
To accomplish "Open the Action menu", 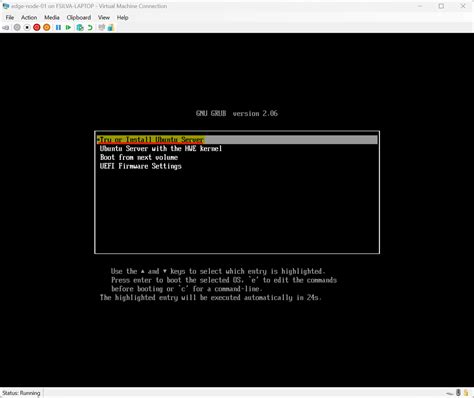I will pos(29,18).
